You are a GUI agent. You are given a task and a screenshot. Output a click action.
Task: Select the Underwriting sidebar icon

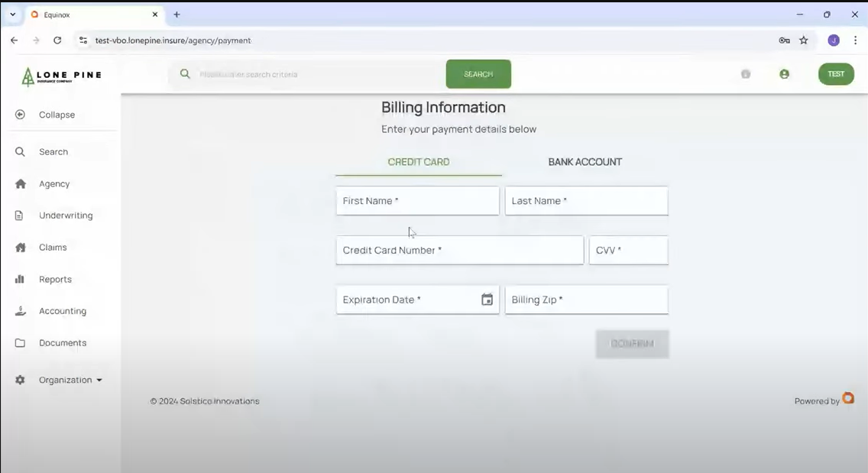click(x=19, y=215)
